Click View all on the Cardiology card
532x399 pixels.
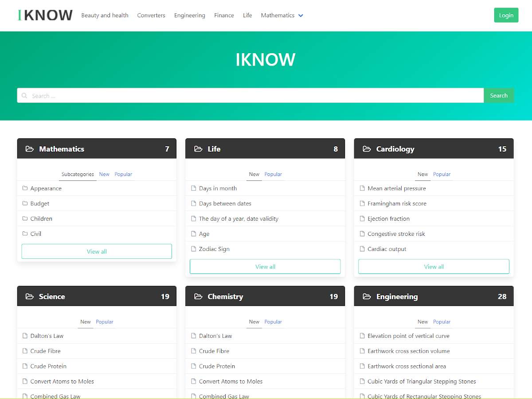pos(434,266)
